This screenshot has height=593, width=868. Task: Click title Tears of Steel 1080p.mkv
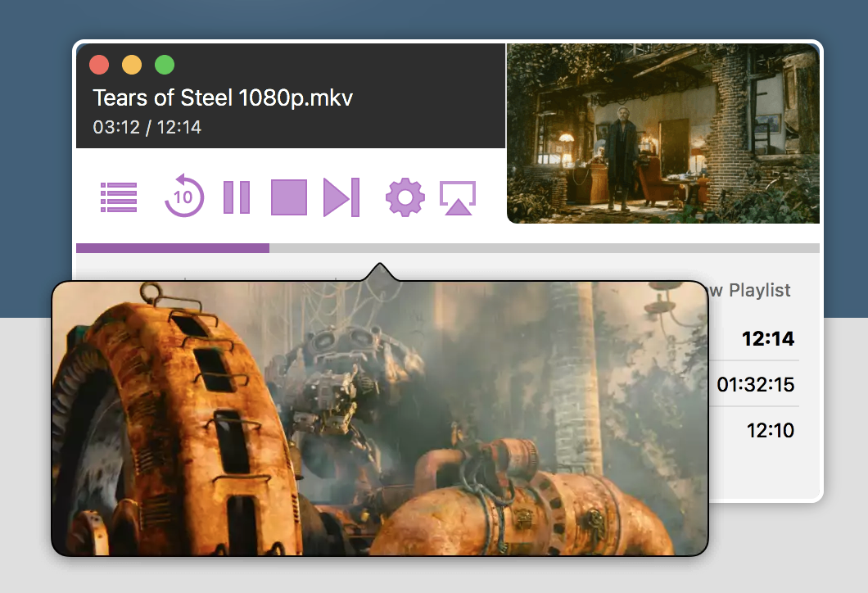(x=223, y=98)
